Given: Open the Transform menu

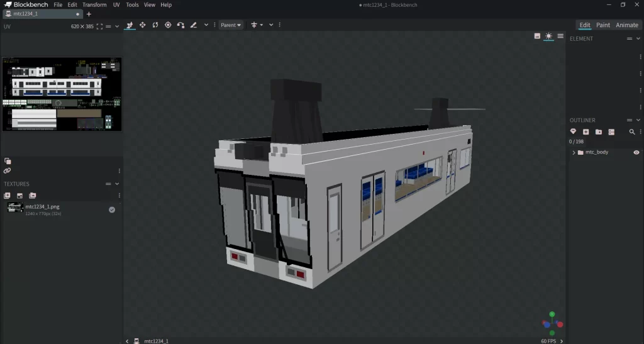Looking at the screenshot, I should pos(94,4).
